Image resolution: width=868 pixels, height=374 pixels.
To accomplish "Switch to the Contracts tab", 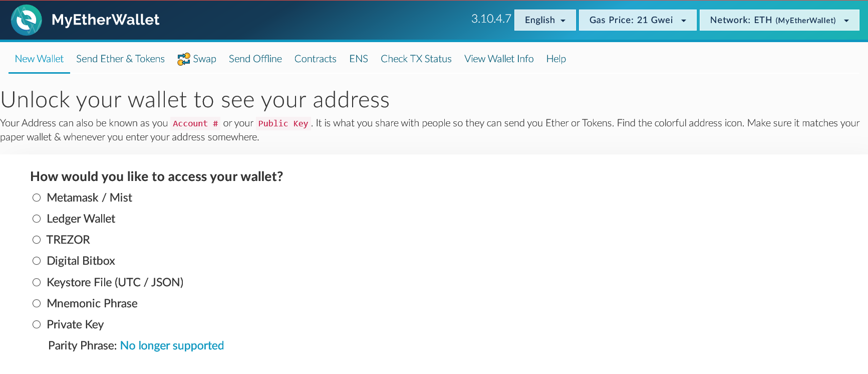I will [316, 59].
